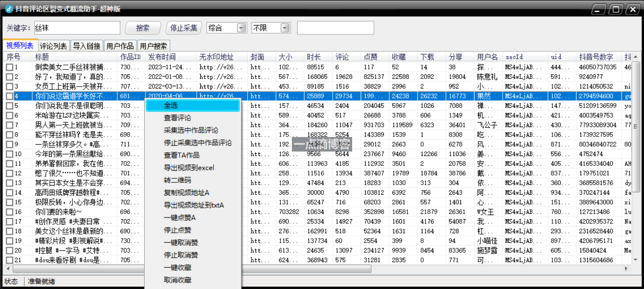Screen dimensions: 644x289
Task: Select 一键收藏 in the context menu
Action: point(193,268)
